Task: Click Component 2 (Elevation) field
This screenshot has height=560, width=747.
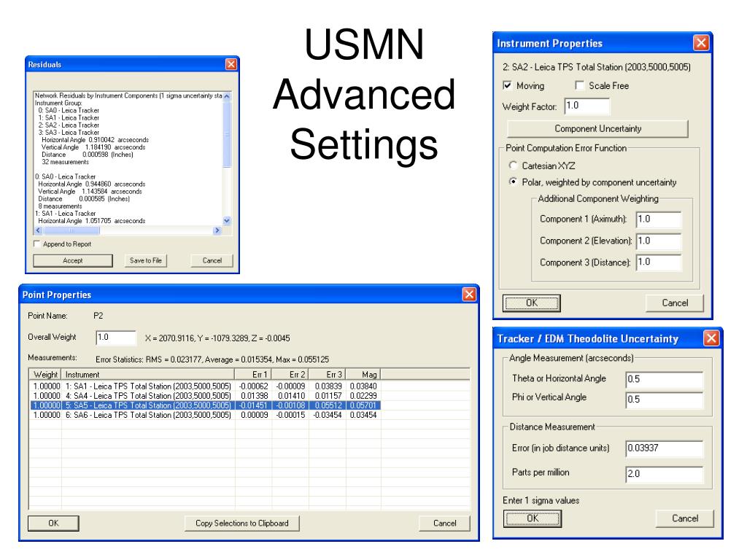Action: 659,241
